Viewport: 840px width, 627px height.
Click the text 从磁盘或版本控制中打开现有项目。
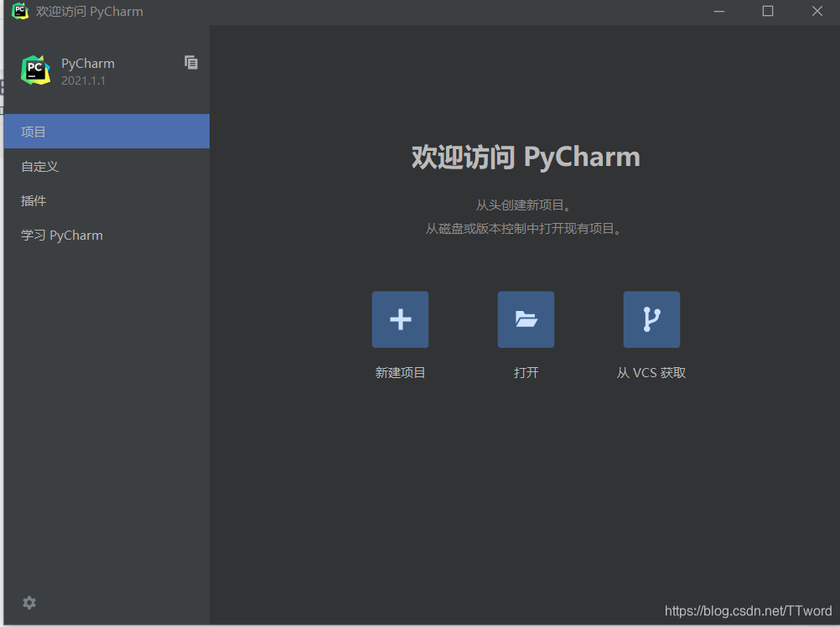(x=525, y=229)
